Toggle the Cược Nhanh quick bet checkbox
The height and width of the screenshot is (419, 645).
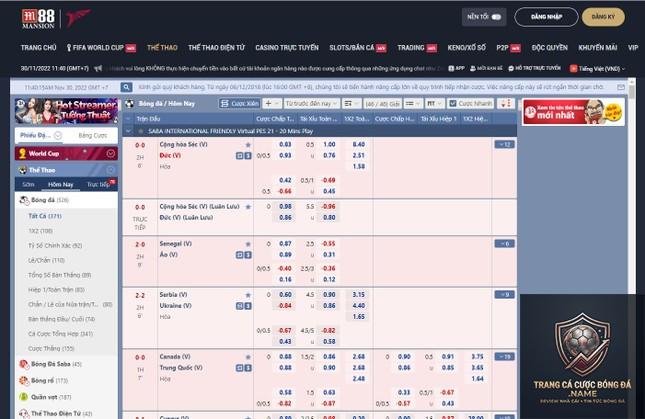click(453, 104)
